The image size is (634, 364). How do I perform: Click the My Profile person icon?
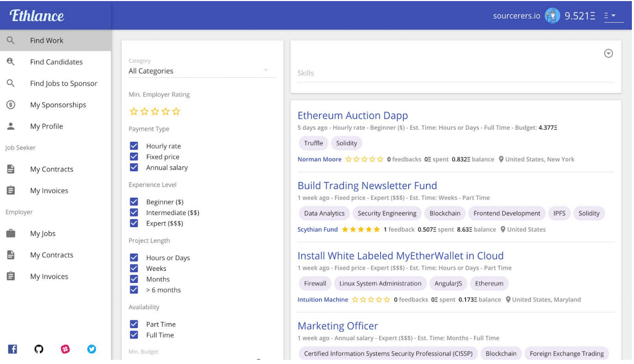coord(10,126)
